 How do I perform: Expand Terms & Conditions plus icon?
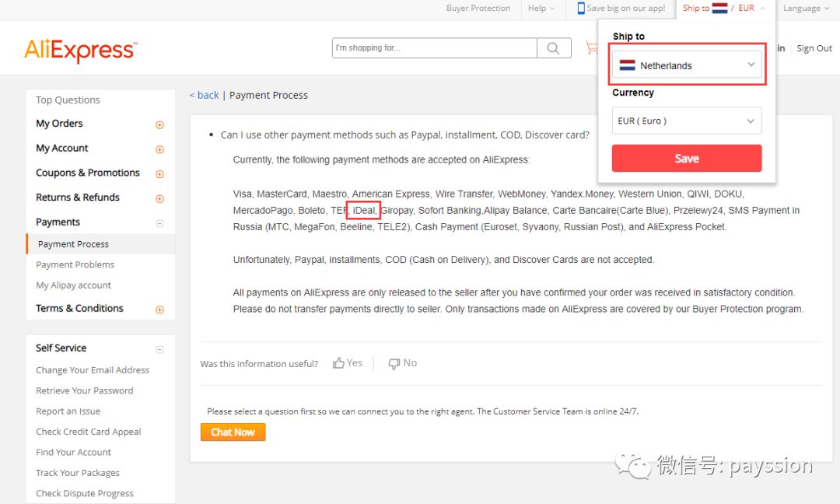pos(159,310)
